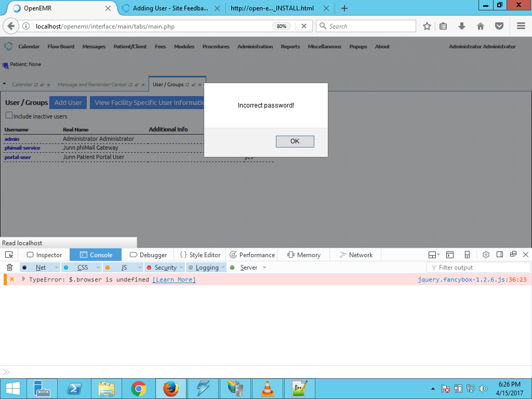
Task: Dock developer tools to side of window
Action: (x=499, y=255)
